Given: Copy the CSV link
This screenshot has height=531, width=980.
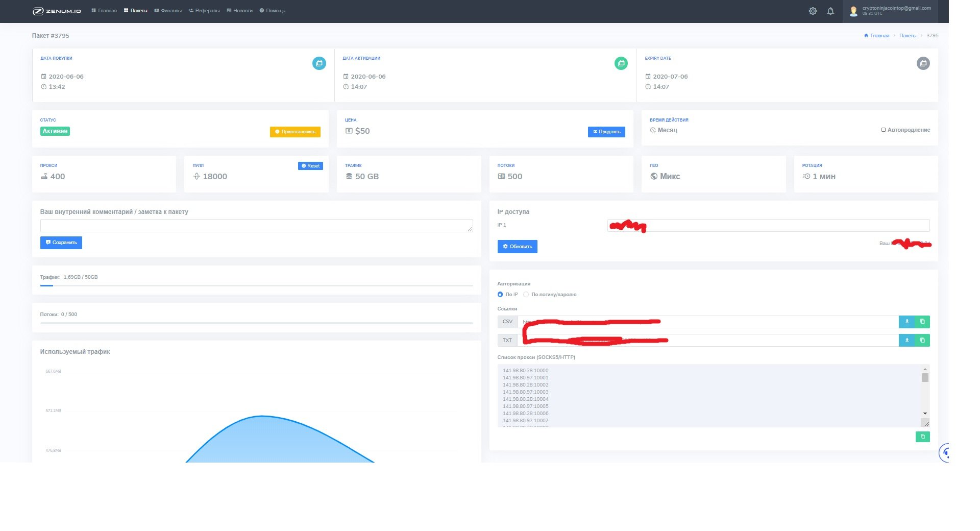Looking at the screenshot, I should 922,322.
